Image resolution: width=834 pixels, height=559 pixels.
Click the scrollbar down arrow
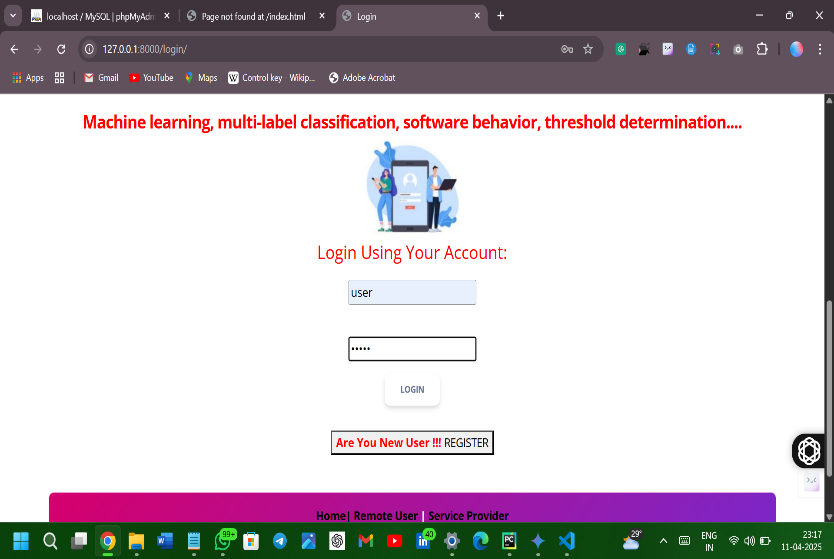tap(829, 517)
